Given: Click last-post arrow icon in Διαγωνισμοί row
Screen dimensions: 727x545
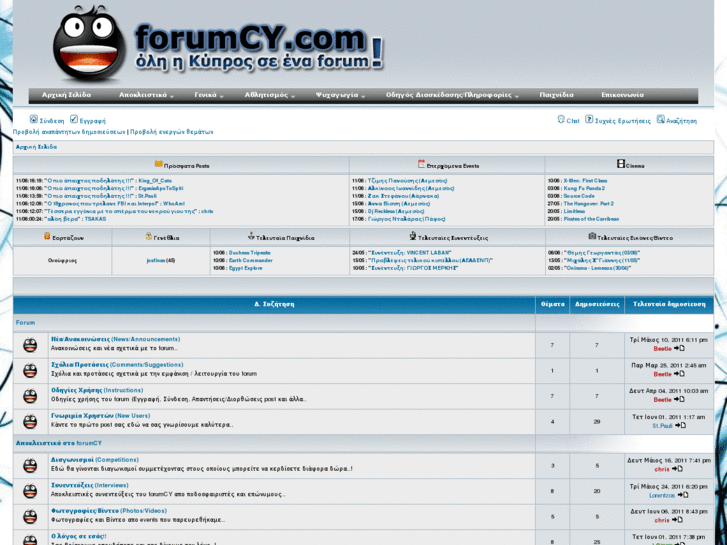Looking at the screenshot, I should 677,469.
